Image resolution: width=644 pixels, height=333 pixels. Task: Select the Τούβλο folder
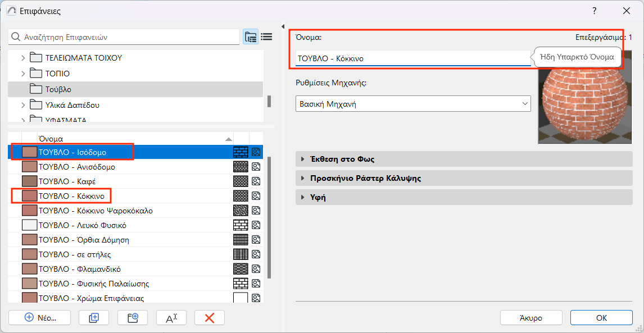pyautogui.click(x=135, y=89)
